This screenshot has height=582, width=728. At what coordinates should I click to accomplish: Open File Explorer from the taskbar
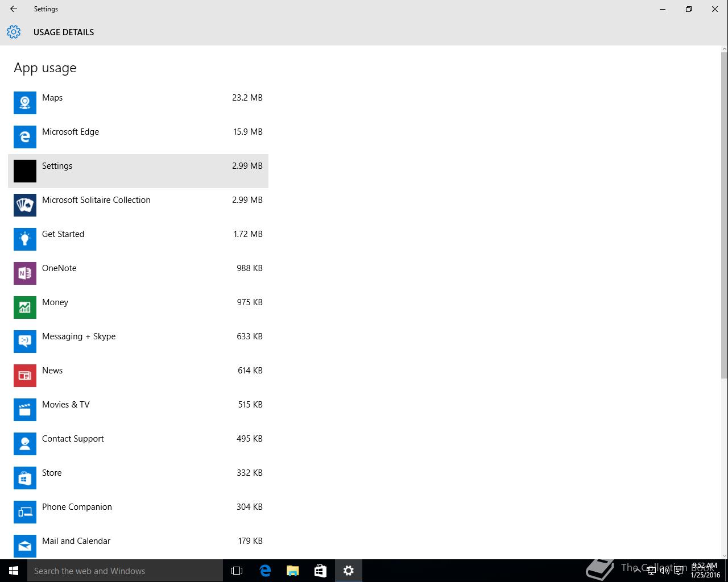click(293, 571)
